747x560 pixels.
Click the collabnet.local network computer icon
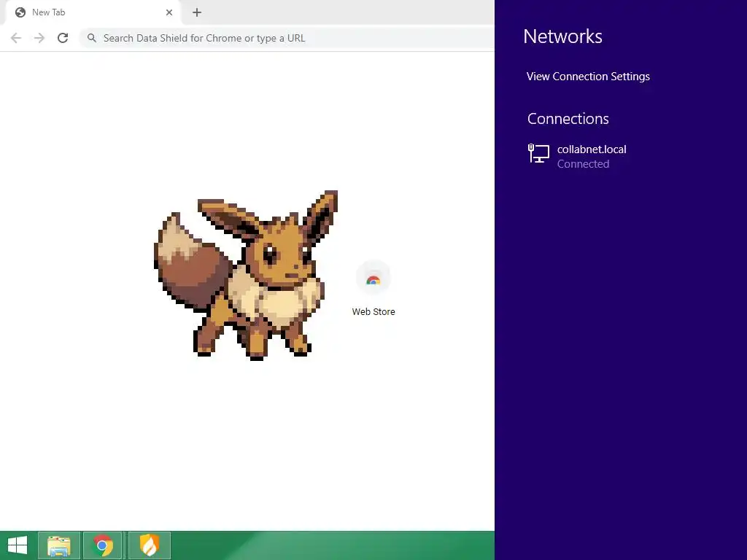click(x=539, y=154)
